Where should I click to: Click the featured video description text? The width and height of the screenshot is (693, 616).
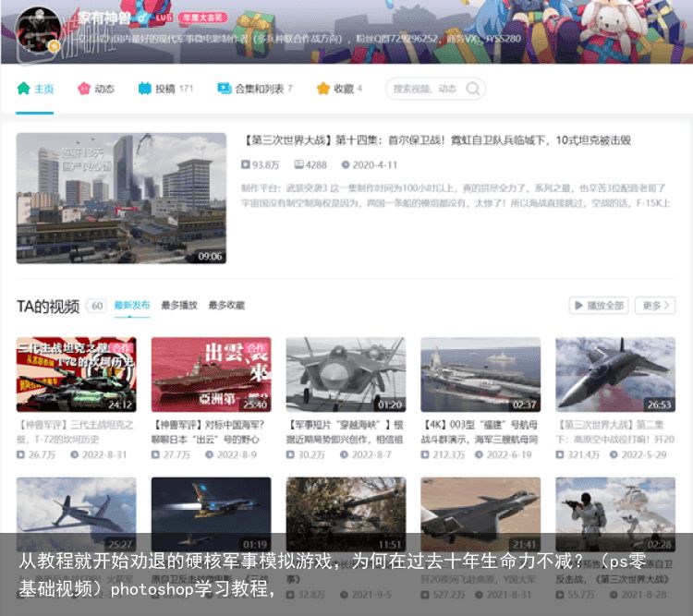(456, 196)
